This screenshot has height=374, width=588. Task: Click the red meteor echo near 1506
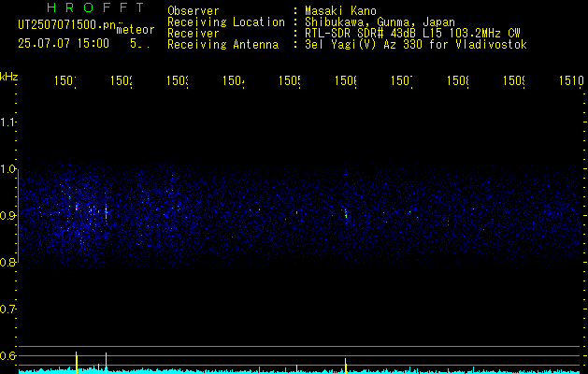[x=346, y=213]
